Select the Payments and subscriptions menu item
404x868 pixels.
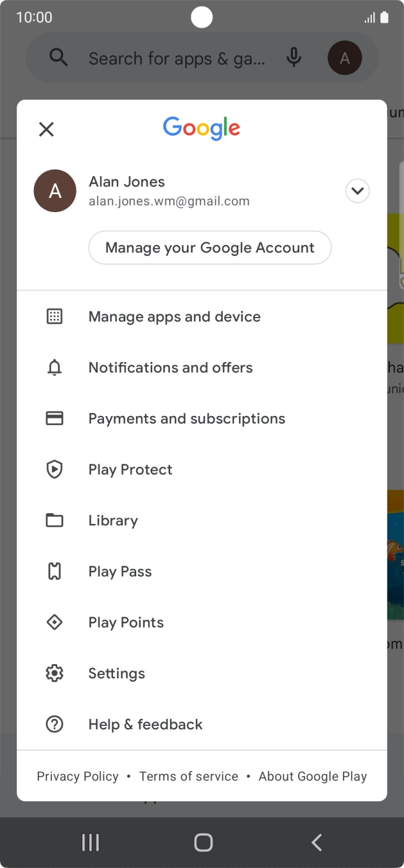[x=187, y=419]
